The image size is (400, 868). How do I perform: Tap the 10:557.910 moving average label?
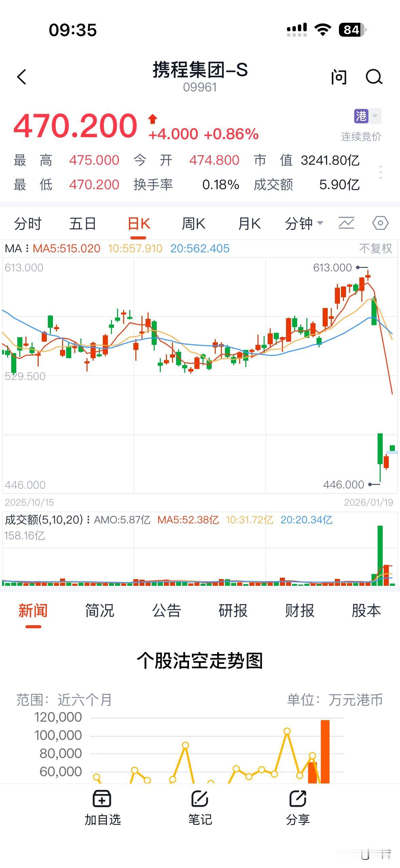[x=135, y=249]
